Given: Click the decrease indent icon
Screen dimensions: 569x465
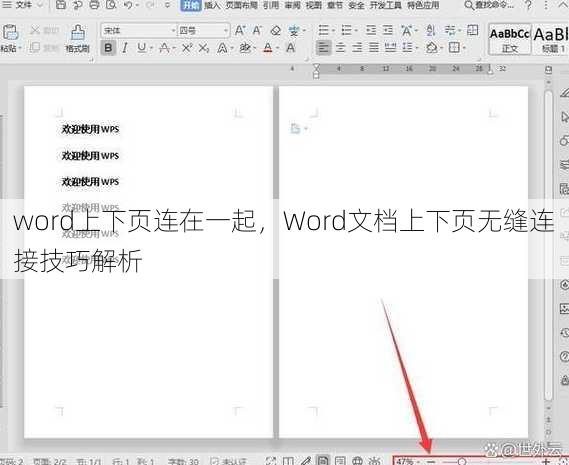Looking at the screenshot, I should coord(371,30).
